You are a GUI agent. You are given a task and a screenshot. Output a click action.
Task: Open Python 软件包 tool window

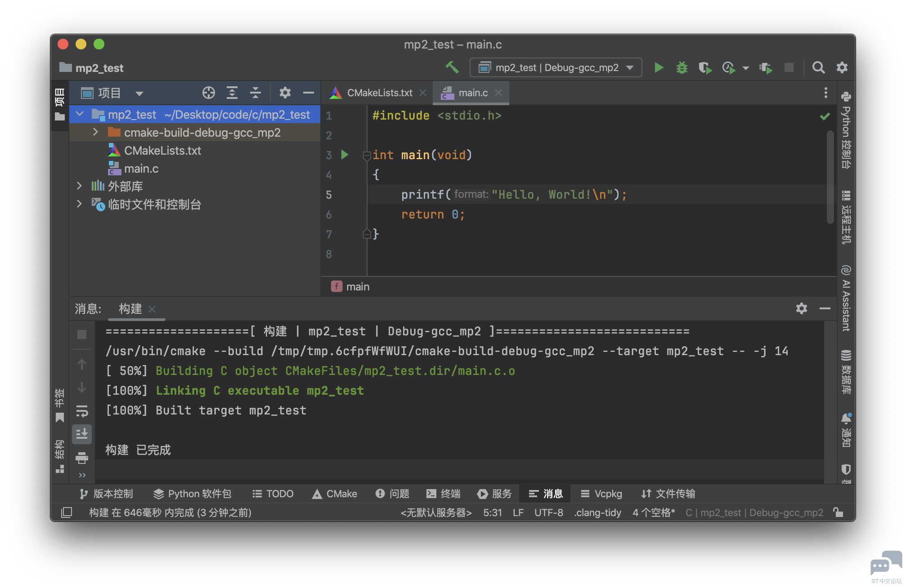[x=193, y=494]
